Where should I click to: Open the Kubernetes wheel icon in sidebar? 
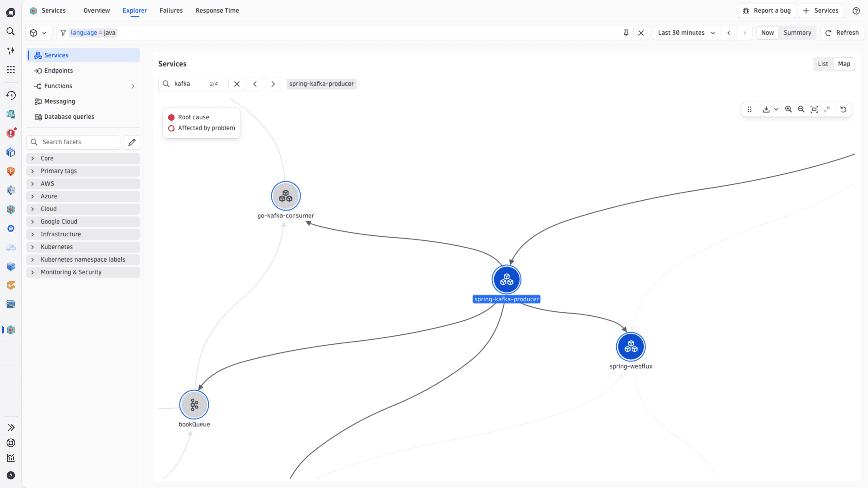pos(11,228)
